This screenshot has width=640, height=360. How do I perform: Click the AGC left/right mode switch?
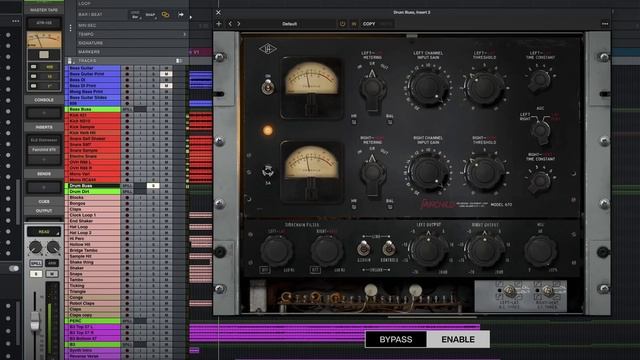click(x=541, y=131)
